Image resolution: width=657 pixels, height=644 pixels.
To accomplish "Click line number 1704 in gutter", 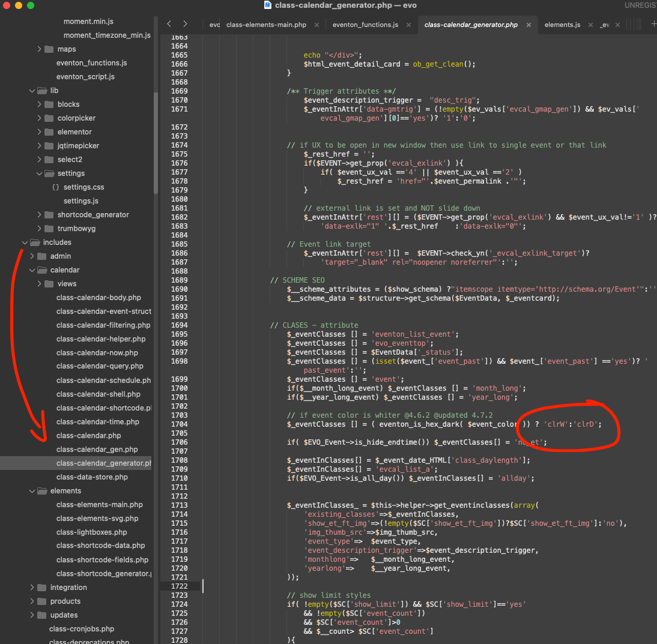I will 179,424.
